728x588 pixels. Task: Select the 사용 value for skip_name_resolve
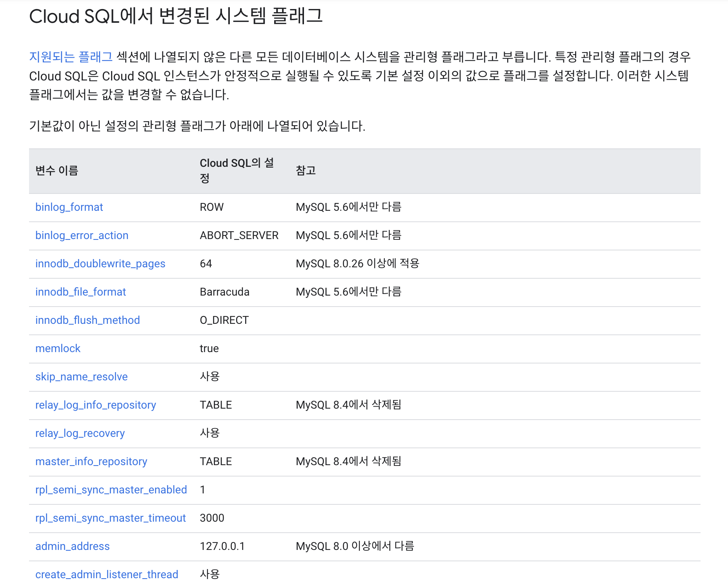[210, 377]
